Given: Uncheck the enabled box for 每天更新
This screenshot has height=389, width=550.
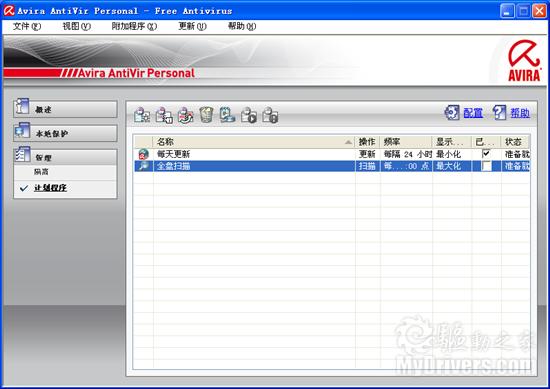Looking at the screenshot, I should pyautogui.click(x=486, y=153).
